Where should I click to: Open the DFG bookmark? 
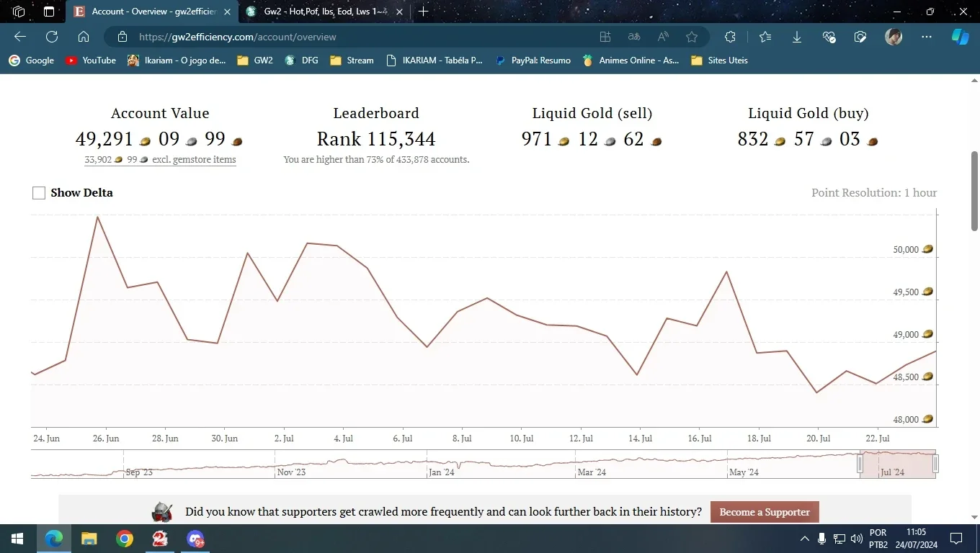click(301, 60)
